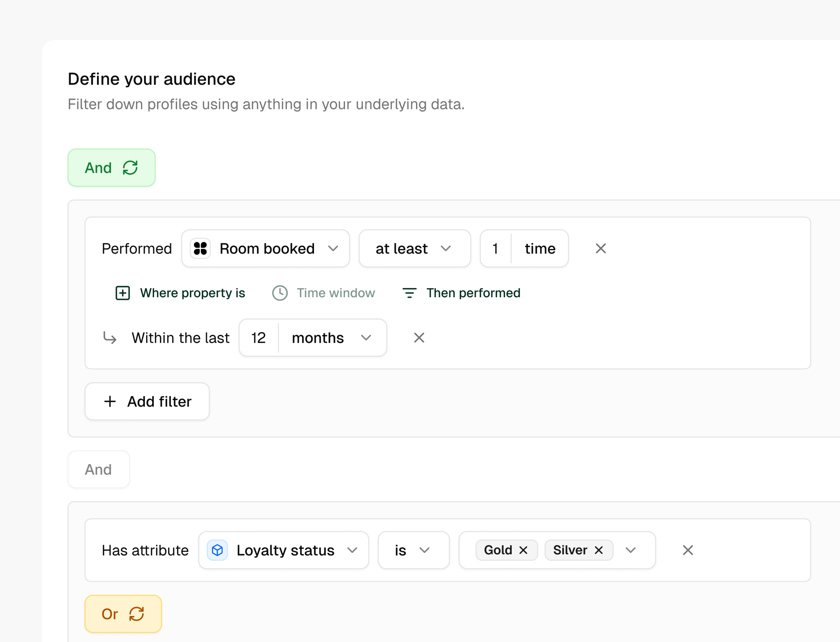
Task: Expand the loyalty values chevron after Silver
Action: [x=630, y=550]
